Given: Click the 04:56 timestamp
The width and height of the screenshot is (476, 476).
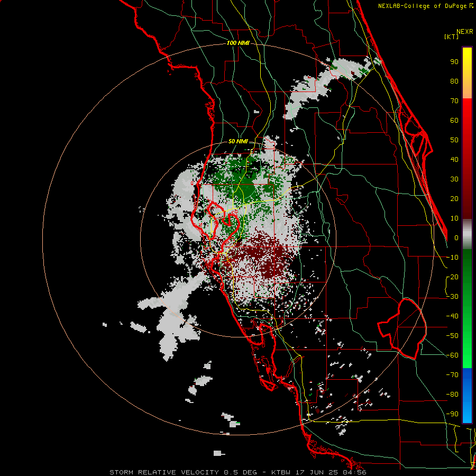Looking at the screenshot, I should tap(354, 472).
